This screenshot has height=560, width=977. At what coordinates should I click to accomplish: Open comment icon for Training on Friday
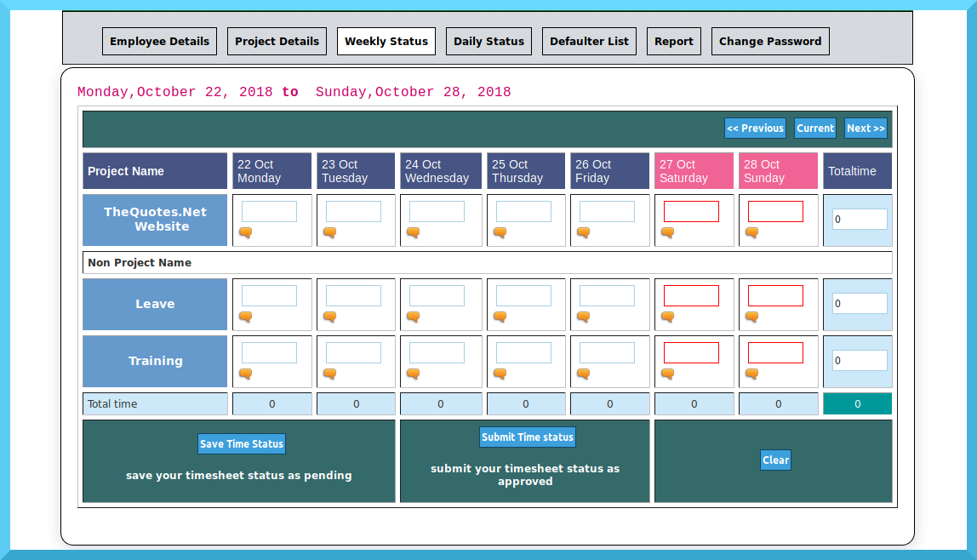583,374
